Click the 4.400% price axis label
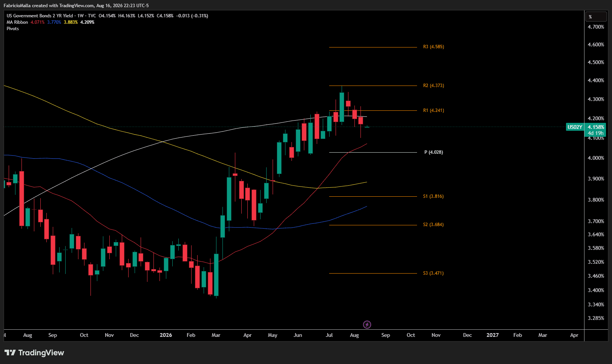 point(596,80)
